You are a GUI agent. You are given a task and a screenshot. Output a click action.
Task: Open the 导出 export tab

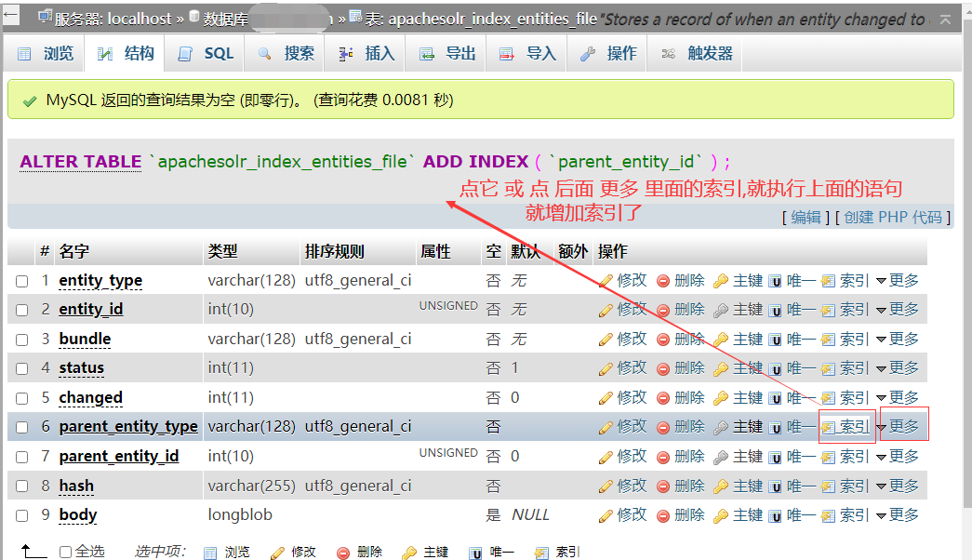click(448, 54)
